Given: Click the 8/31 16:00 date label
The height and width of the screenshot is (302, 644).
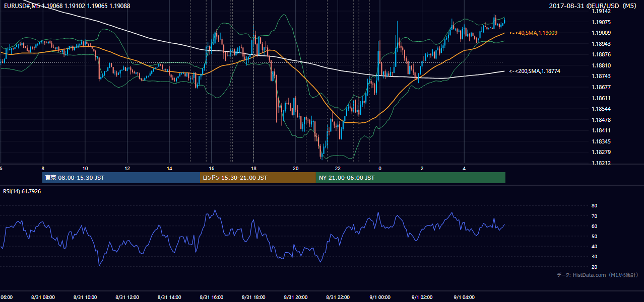Looking at the screenshot, I should coord(212,297).
